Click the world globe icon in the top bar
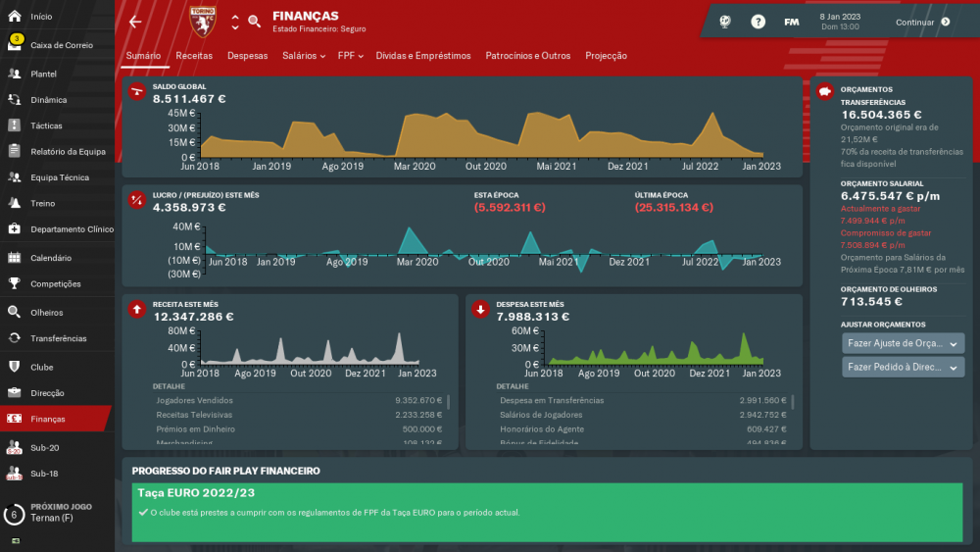This screenshot has height=552, width=980. (725, 22)
